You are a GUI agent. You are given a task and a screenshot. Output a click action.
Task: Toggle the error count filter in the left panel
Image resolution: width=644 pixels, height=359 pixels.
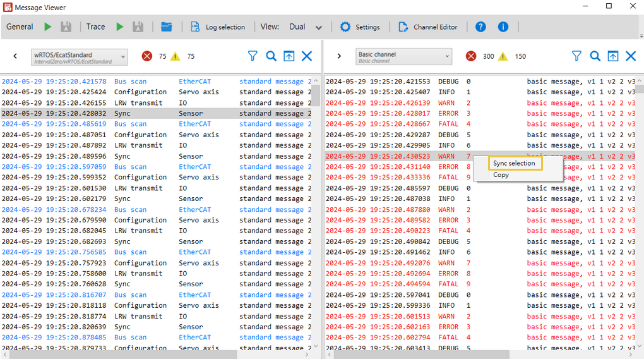[147, 56]
